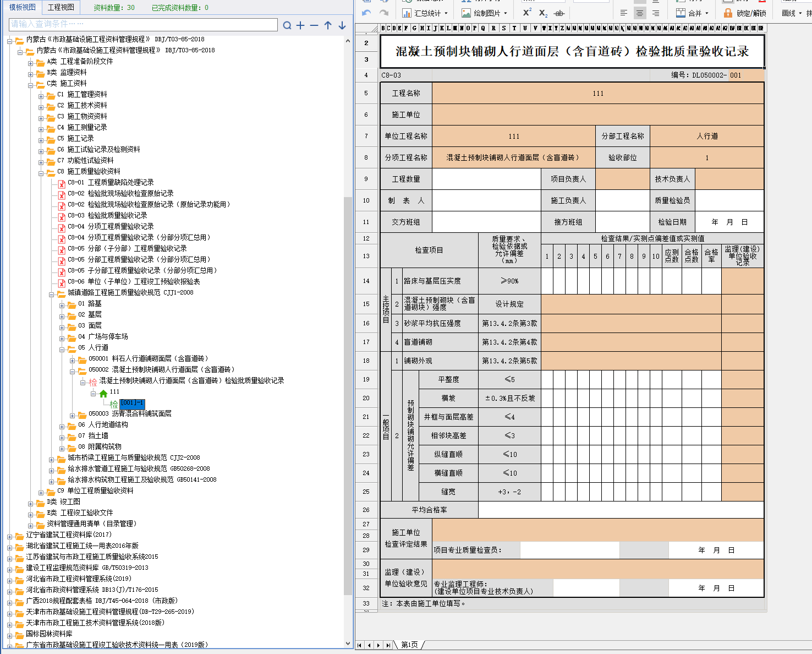Click the 验收部位 value cell 1
Image resolution: width=812 pixels, height=654 pixels.
tap(707, 157)
